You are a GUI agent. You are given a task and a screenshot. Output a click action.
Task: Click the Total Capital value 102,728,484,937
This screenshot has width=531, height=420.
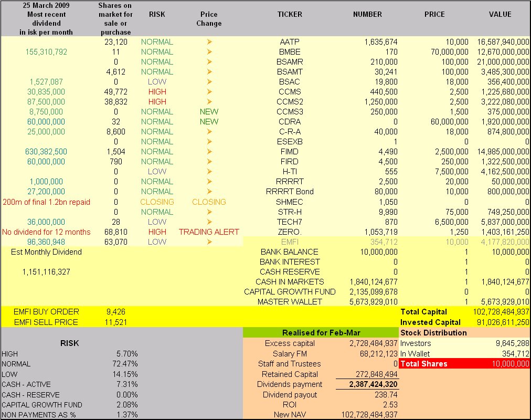click(x=501, y=312)
